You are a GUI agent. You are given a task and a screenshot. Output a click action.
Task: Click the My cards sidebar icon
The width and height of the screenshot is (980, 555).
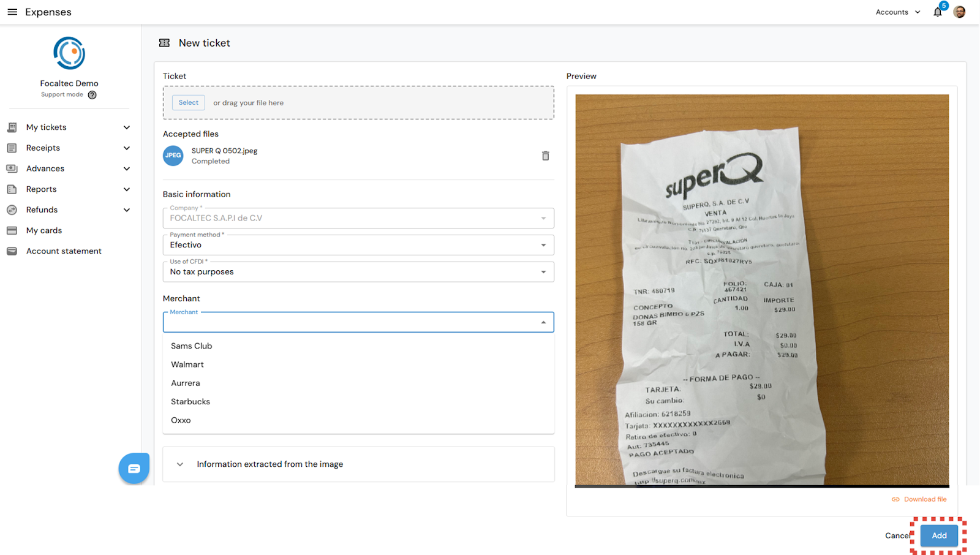[12, 230]
